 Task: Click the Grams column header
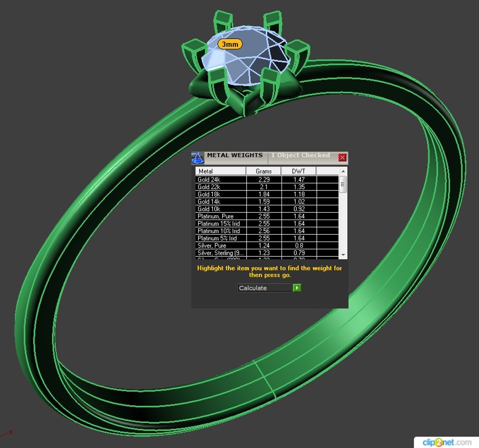264,171
